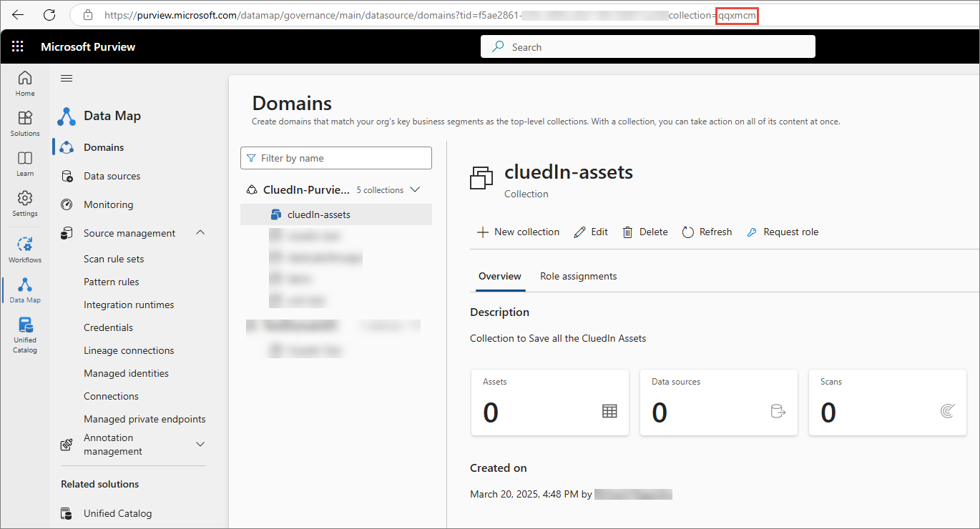Open Unified Catalog in the left rail
The width and height of the screenshot is (980, 529).
[x=25, y=335]
